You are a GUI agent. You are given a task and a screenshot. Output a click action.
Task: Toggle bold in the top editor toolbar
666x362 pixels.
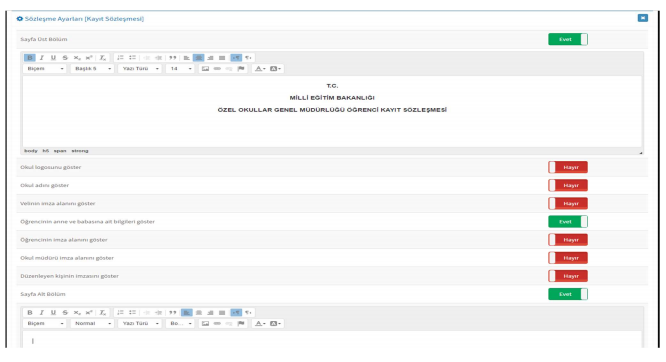click(x=30, y=58)
